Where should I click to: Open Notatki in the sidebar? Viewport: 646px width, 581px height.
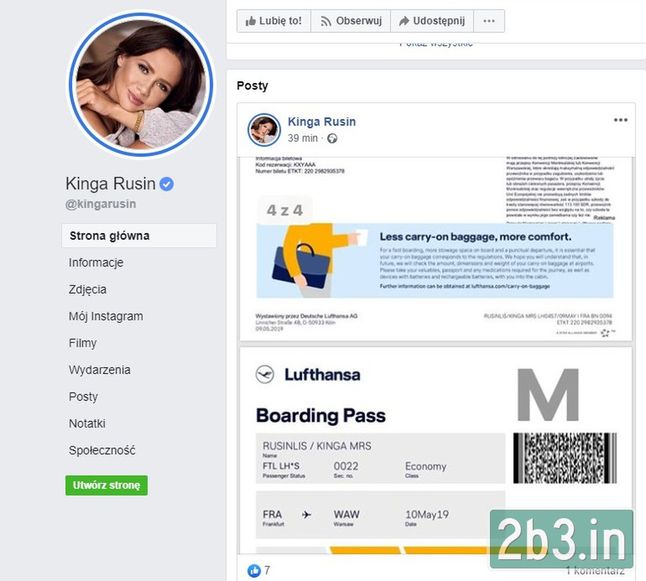pos(87,423)
